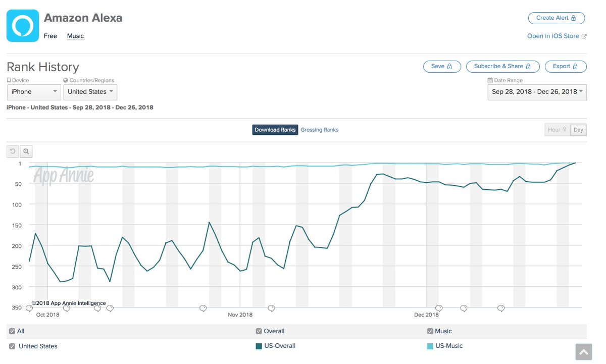Click the last event marker in mid December

pos(501,308)
